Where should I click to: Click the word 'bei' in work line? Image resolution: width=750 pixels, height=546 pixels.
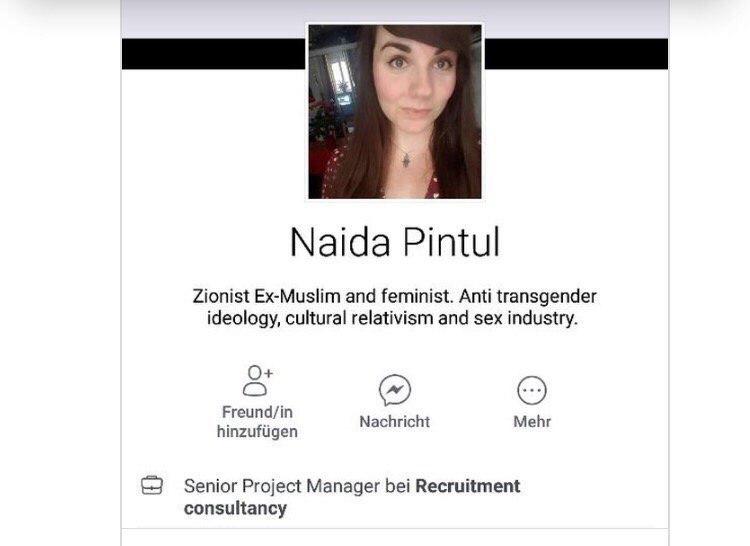point(398,486)
